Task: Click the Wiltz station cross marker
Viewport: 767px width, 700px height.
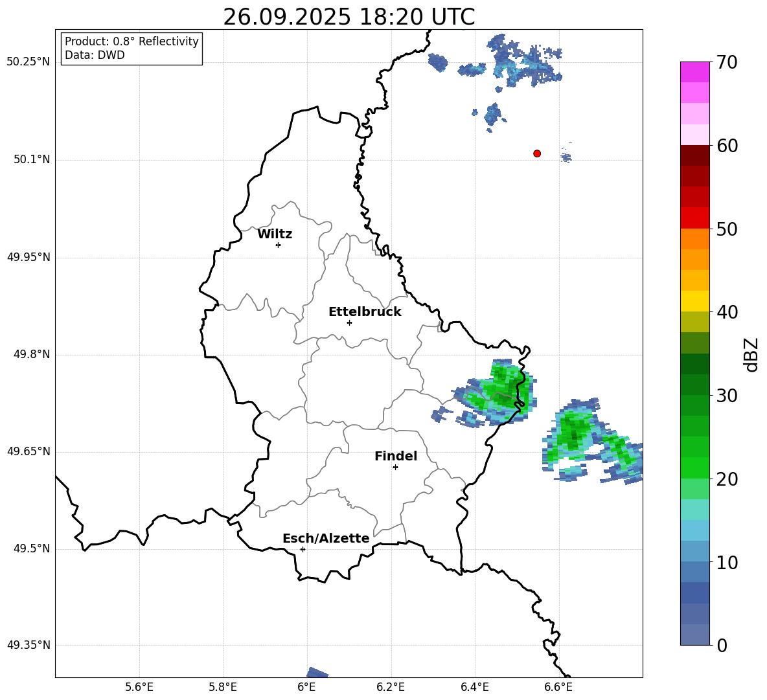Action: click(x=278, y=245)
